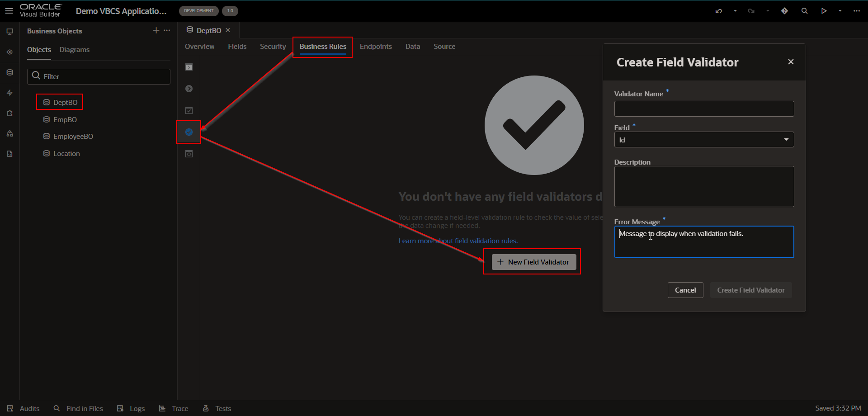Add a new business object with plus icon
Viewport: 868px width, 416px height.
tap(156, 30)
